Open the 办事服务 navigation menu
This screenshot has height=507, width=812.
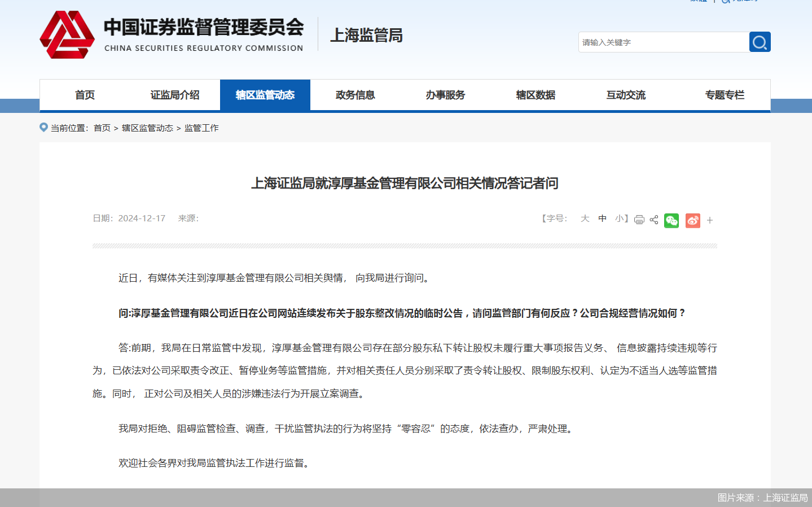445,95
